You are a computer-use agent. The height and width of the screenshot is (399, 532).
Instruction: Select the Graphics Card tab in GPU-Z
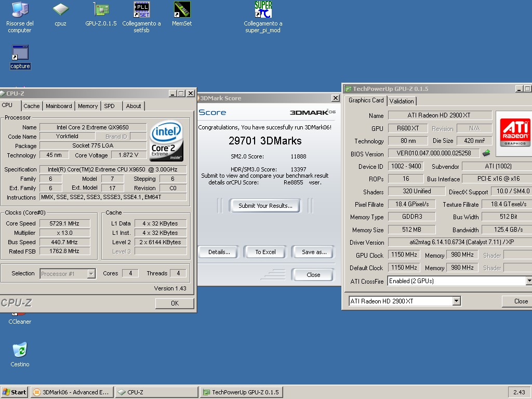(366, 100)
